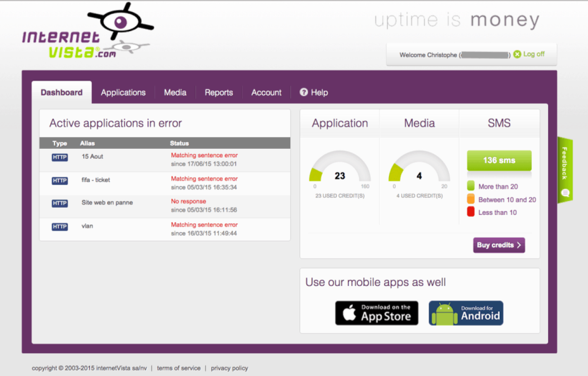The height and width of the screenshot is (376, 588).
Task: Select the red 'Less than 10' indicator
Action: pos(470,212)
